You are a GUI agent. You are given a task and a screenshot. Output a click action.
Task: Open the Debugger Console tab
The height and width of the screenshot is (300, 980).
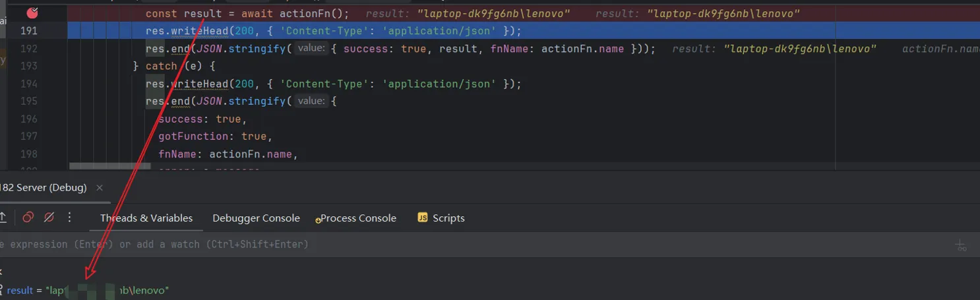point(256,218)
